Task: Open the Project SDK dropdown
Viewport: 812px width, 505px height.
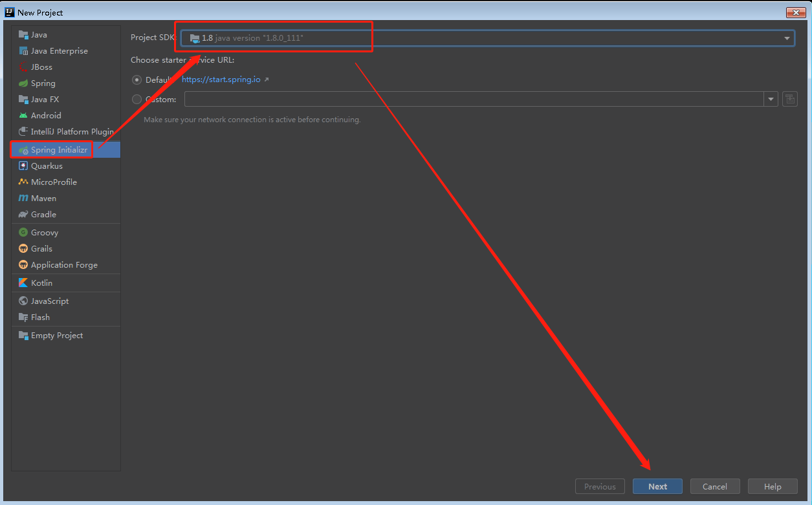Action: [488, 38]
